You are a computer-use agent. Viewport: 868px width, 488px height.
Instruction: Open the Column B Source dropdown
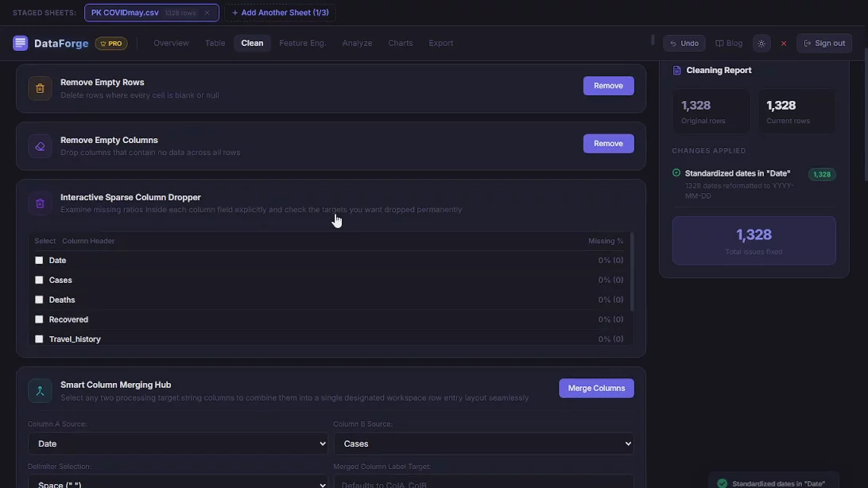[x=484, y=443]
